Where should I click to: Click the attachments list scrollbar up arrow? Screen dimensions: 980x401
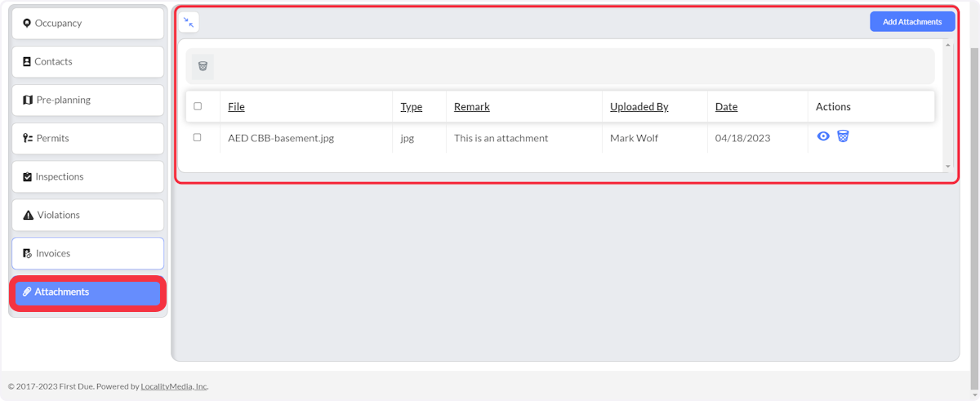(x=948, y=45)
